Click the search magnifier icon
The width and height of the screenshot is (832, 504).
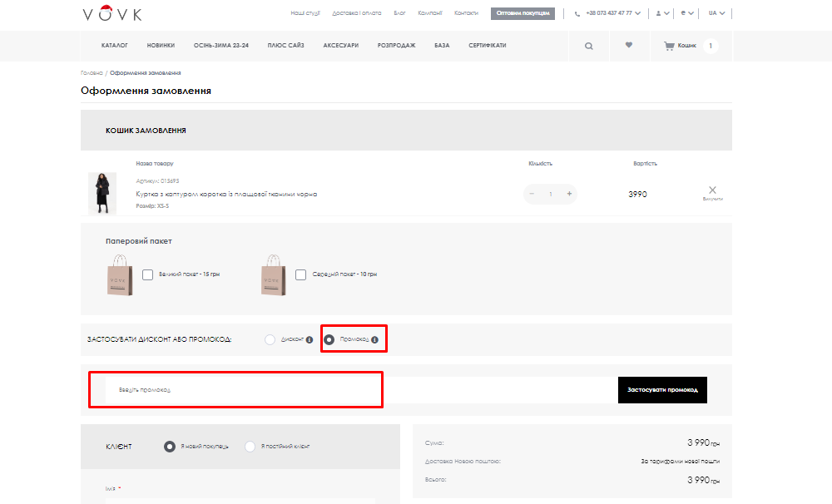click(x=589, y=47)
